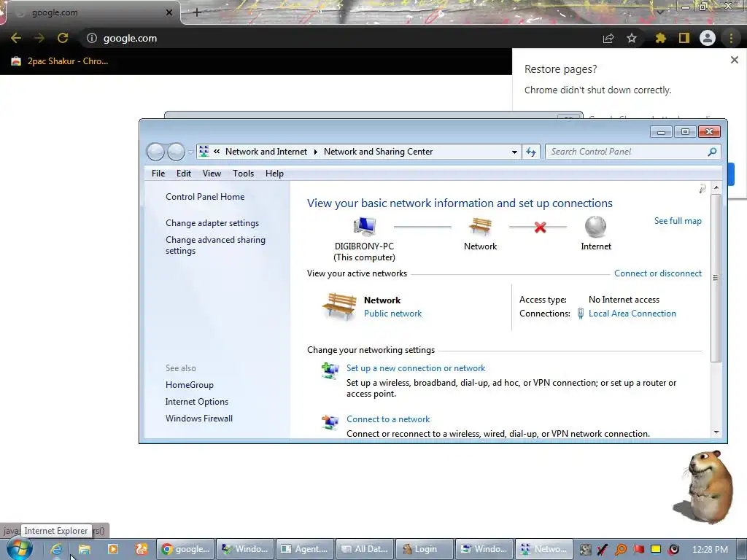Reload the google.com page
Image resolution: width=747 pixels, height=560 pixels.
point(63,38)
